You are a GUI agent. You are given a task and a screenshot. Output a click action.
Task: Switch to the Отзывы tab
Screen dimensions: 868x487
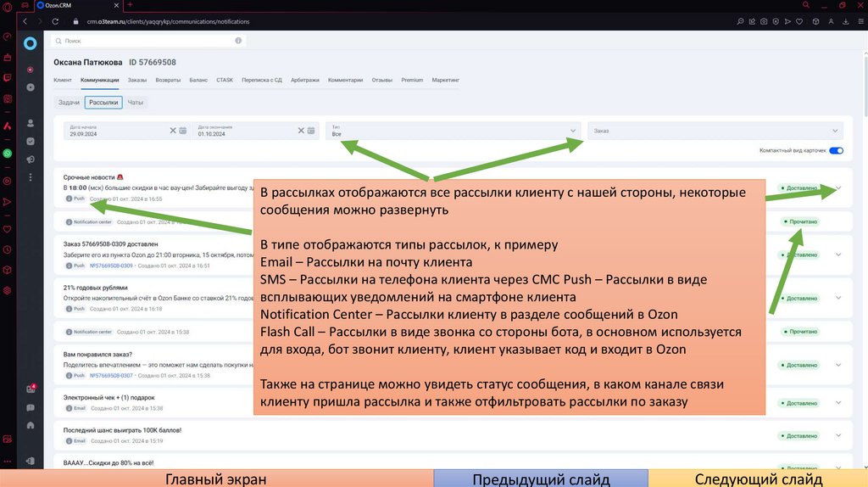click(x=382, y=80)
